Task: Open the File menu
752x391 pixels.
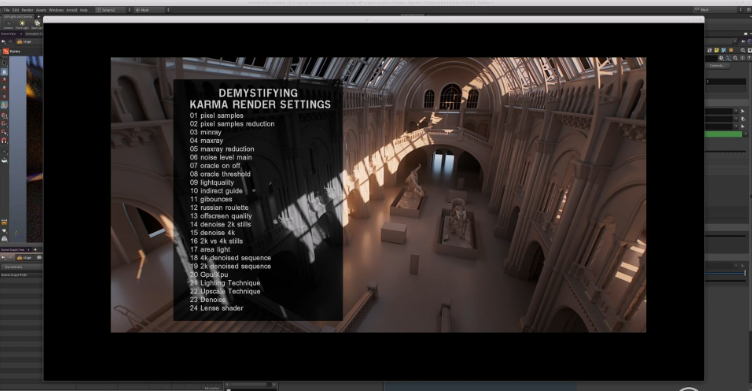Action: click(7, 10)
